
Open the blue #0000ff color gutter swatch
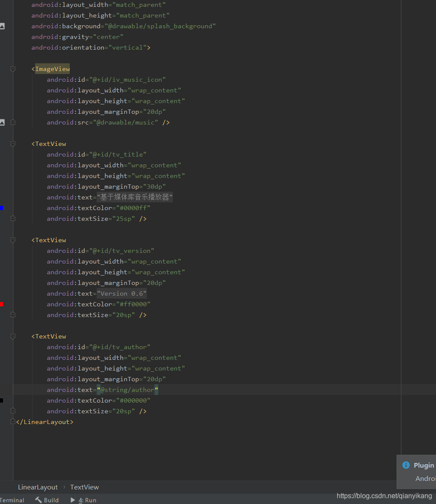[x=2, y=208]
